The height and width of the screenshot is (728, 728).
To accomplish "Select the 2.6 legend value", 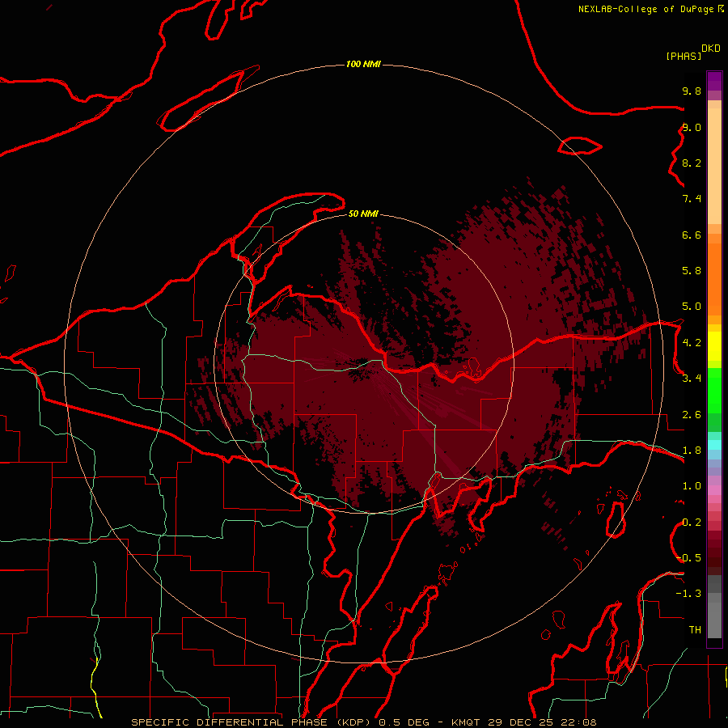I will (692, 415).
